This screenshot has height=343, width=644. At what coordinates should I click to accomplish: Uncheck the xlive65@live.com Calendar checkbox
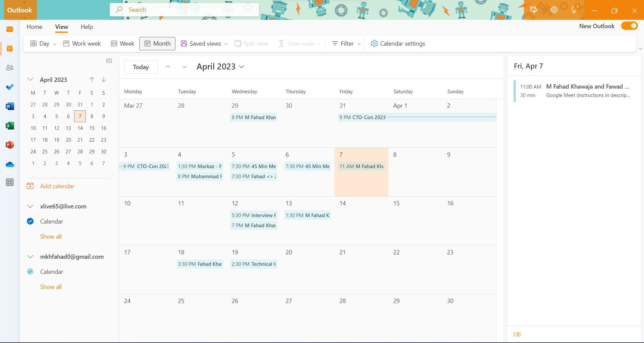pyautogui.click(x=30, y=221)
